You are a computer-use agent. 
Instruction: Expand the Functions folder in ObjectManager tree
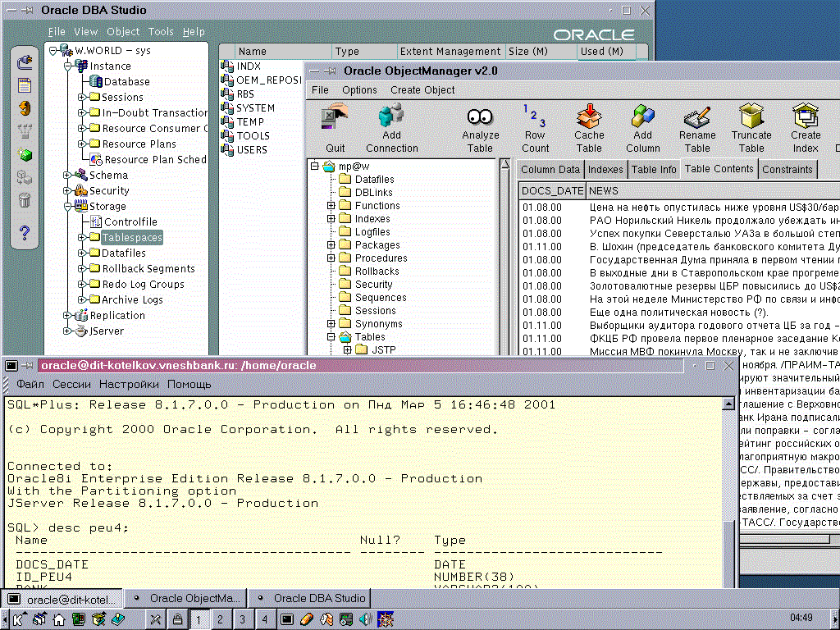pos(331,206)
